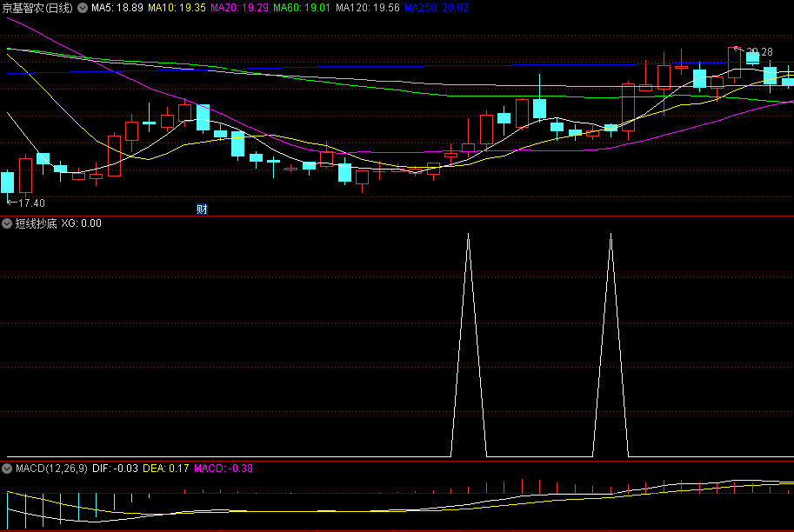The height and width of the screenshot is (532, 794).
Task: Select the MA120: 19.56 label
Action: click(x=368, y=8)
